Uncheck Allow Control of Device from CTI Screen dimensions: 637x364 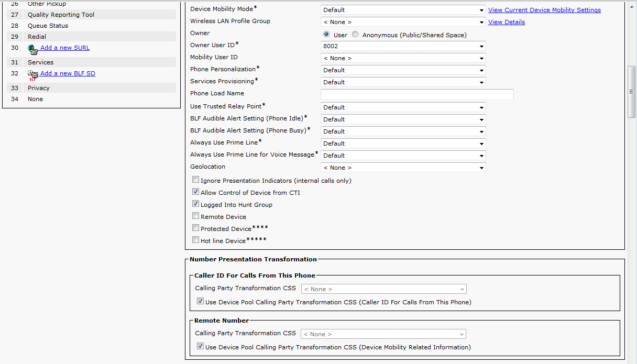[196, 192]
